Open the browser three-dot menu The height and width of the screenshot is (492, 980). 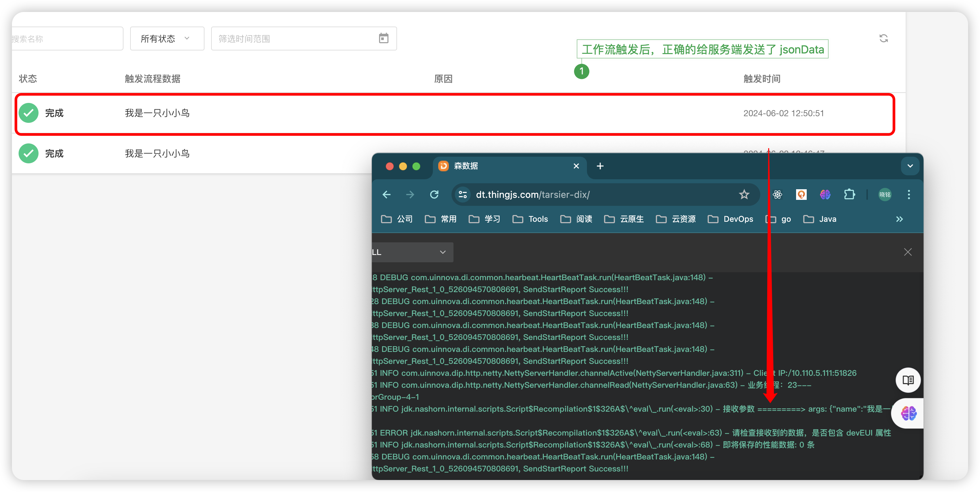(909, 195)
